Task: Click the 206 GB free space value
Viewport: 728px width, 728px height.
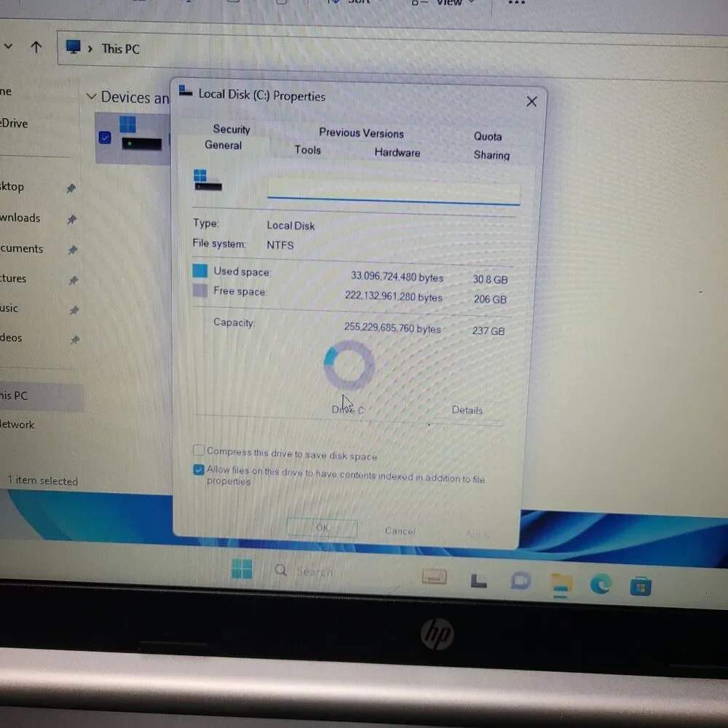Action: pyautogui.click(x=490, y=299)
